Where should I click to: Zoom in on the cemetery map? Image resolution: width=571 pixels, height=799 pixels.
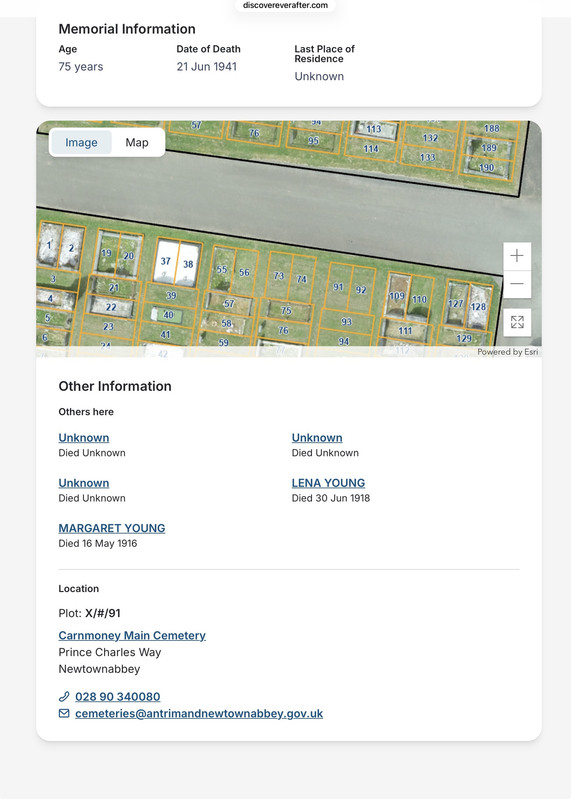[517, 256]
